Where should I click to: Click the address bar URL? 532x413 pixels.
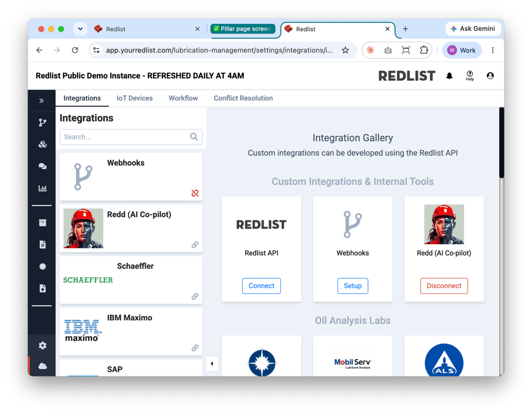[x=219, y=50]
